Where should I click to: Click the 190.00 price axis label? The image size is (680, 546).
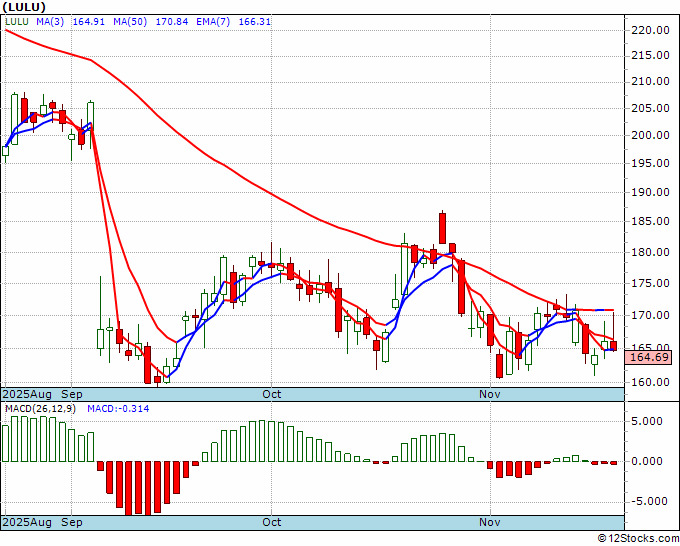(649, 192)
